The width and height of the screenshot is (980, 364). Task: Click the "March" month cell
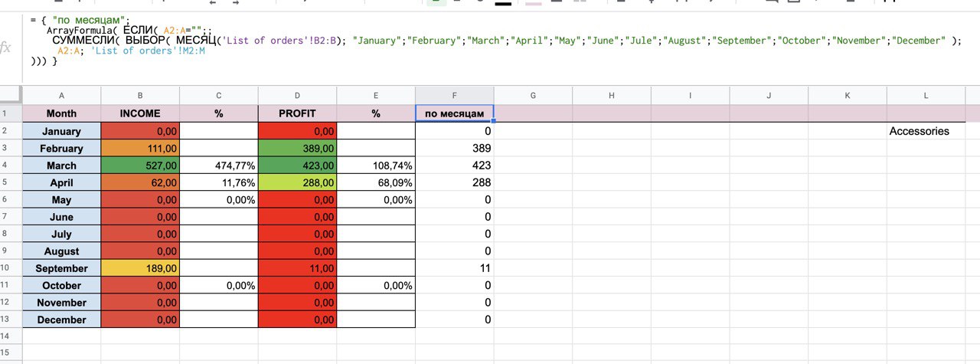(x=61, y=165)
